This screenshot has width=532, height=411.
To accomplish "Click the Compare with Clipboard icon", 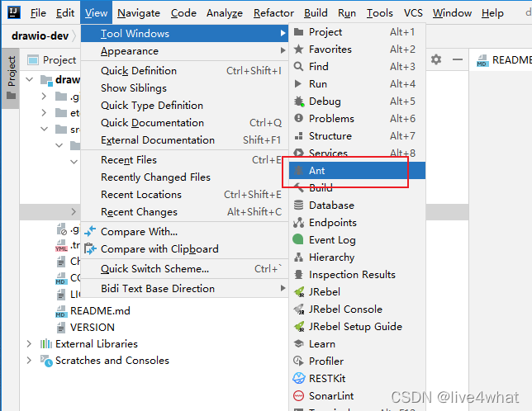I will click(x=90, y=248).
